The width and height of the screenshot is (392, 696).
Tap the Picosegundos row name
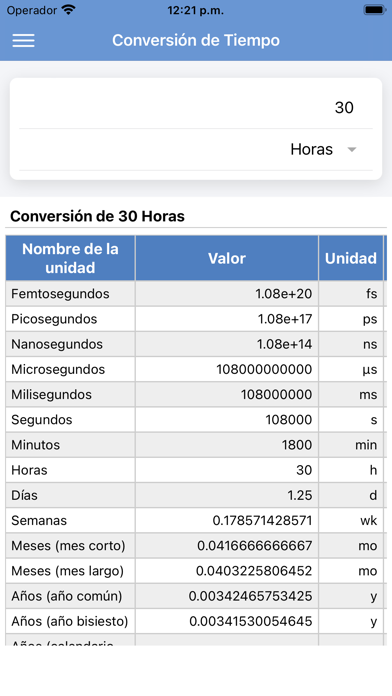pyautogui.click(x=54, y=319)
